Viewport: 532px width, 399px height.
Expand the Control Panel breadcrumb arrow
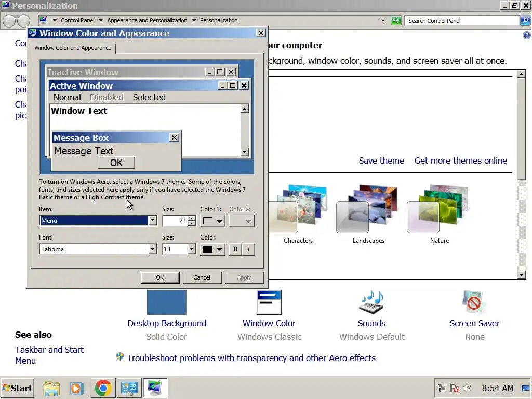55,20
